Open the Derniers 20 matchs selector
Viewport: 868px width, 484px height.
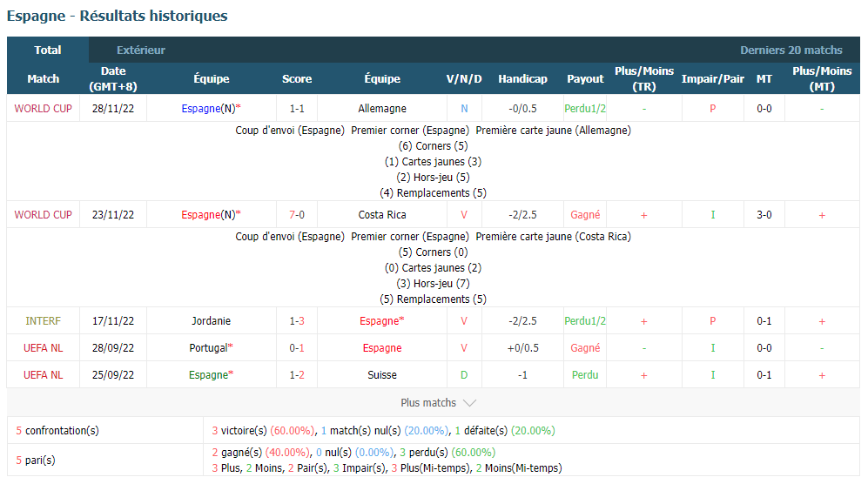(791, 50)
